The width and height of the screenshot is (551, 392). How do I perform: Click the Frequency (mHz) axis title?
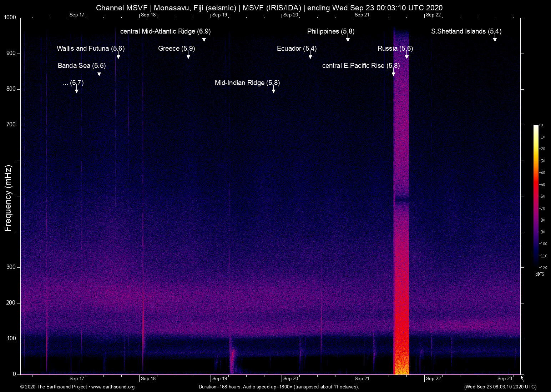coord(8,198)
